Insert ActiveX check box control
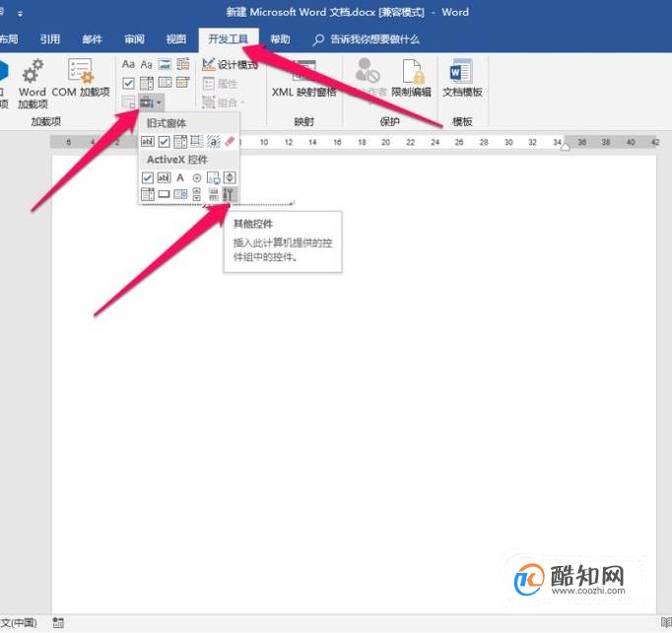Screen dimensions: 672x633 [148, 177]
